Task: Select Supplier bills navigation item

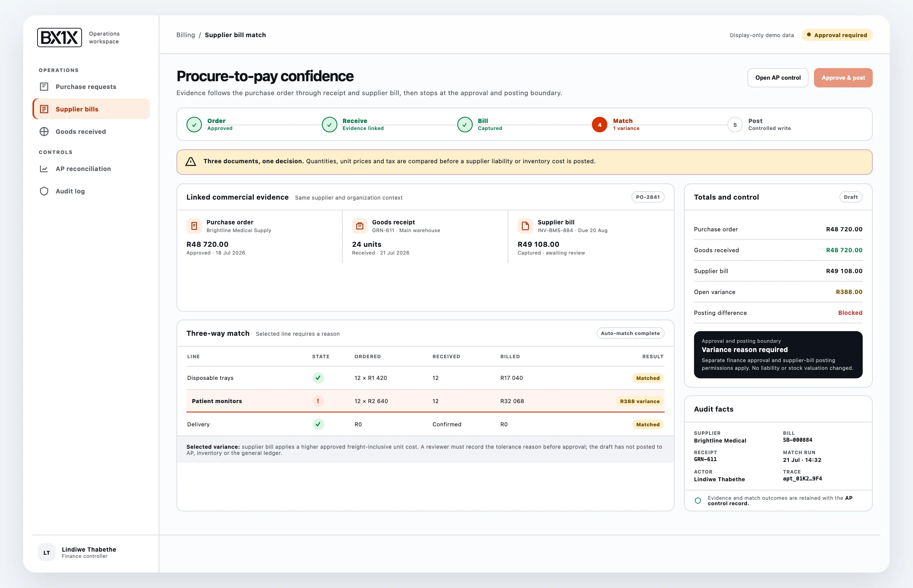Action: tap(91, 109)
